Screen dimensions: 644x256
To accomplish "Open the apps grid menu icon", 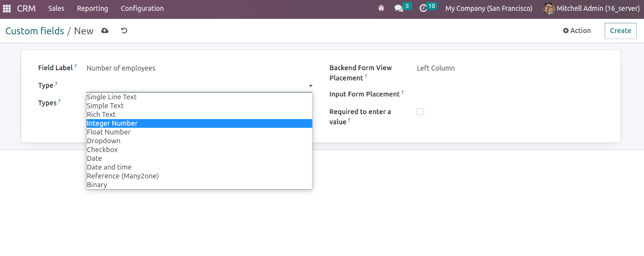I will [7, 9].
